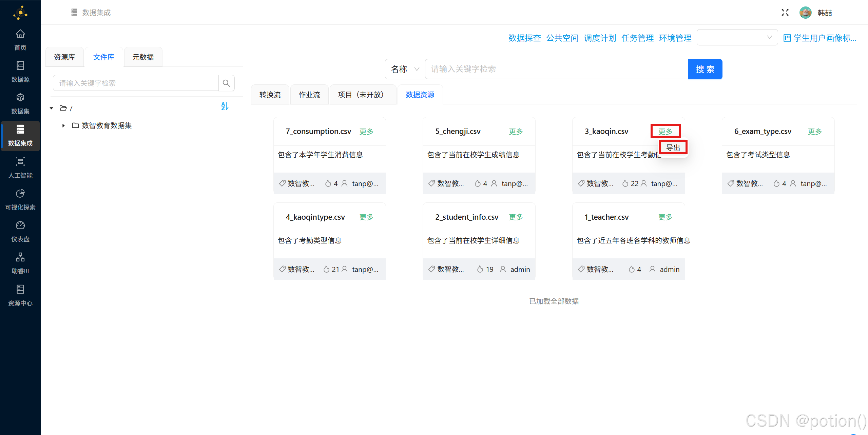Click the user avatar of 韩喆
Viewport: 868px width, 435px height.
click(805, 13)
